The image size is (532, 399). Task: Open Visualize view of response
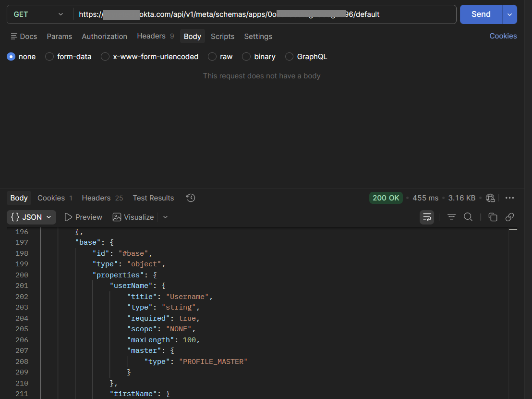click(133, 217)
